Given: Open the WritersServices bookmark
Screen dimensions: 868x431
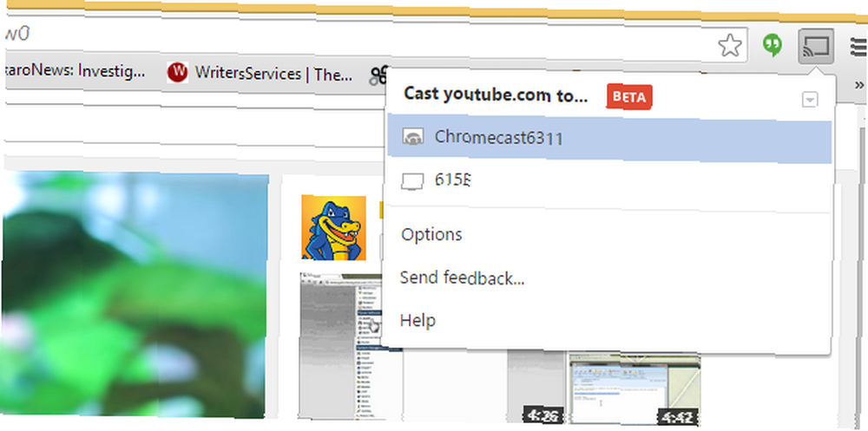Looking at the screenshot, I should click(x=260, y=73).
